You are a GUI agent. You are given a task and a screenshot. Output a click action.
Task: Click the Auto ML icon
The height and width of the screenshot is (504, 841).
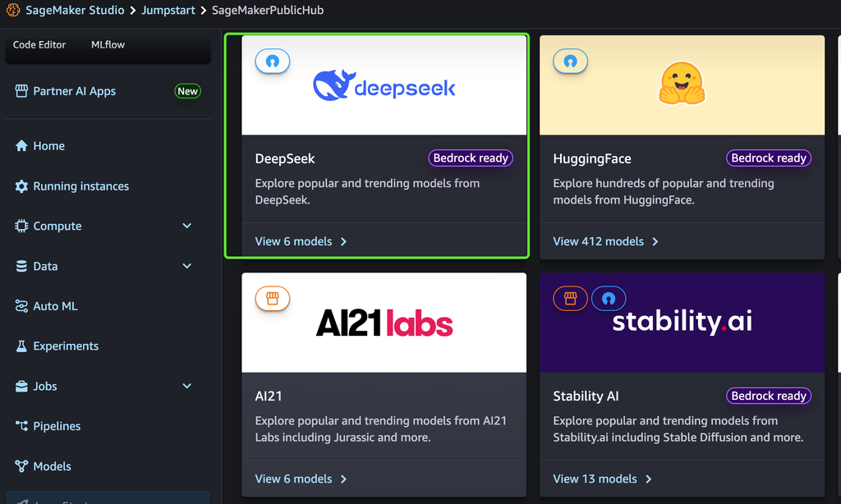pyautogui.click(x=21, y=306)
